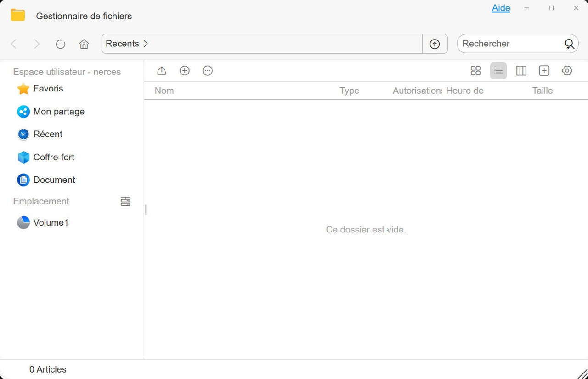Viewport: 588px width, 379px height.
Task: Click the forward navigation arrow
Action: 37,44
